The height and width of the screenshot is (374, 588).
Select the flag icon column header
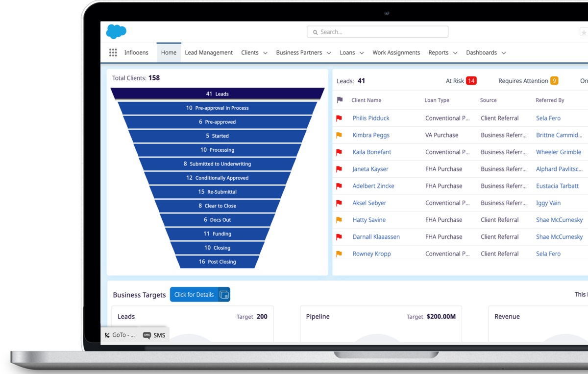[x=339, y=100]
